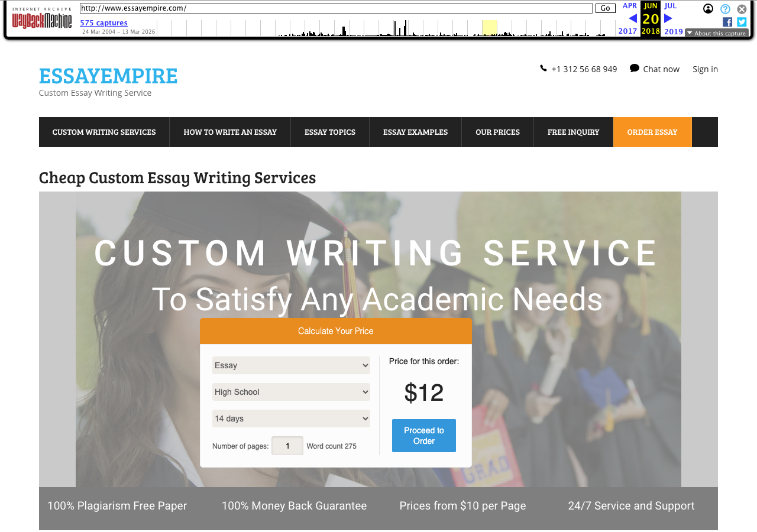
Task: Click the Sign in link
Action: click(x=705, y=69)
